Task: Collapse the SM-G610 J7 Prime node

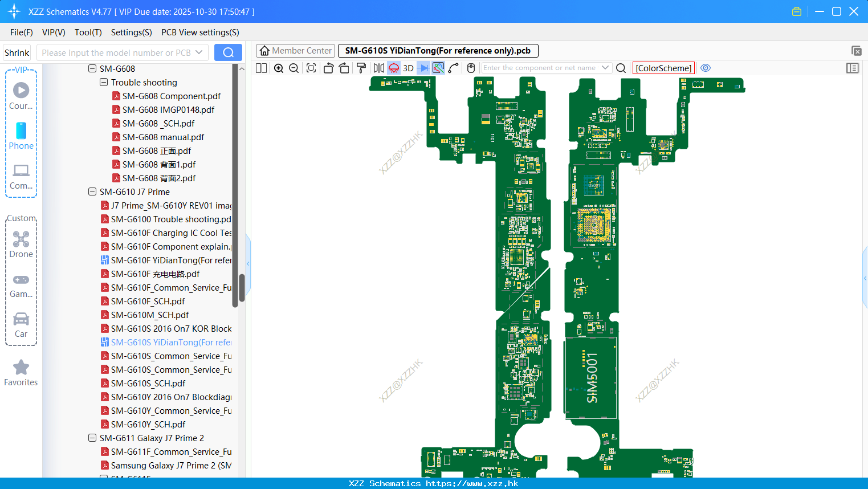Action: (x=92, y=191)
